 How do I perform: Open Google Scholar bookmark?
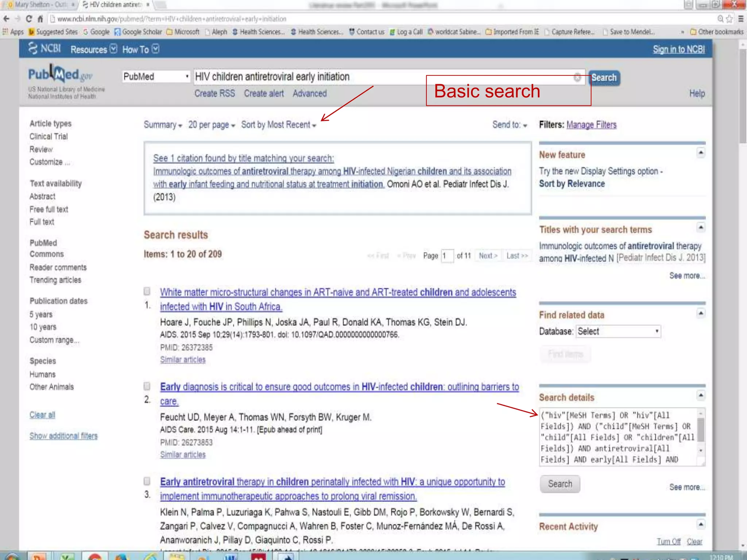[138, 32]
